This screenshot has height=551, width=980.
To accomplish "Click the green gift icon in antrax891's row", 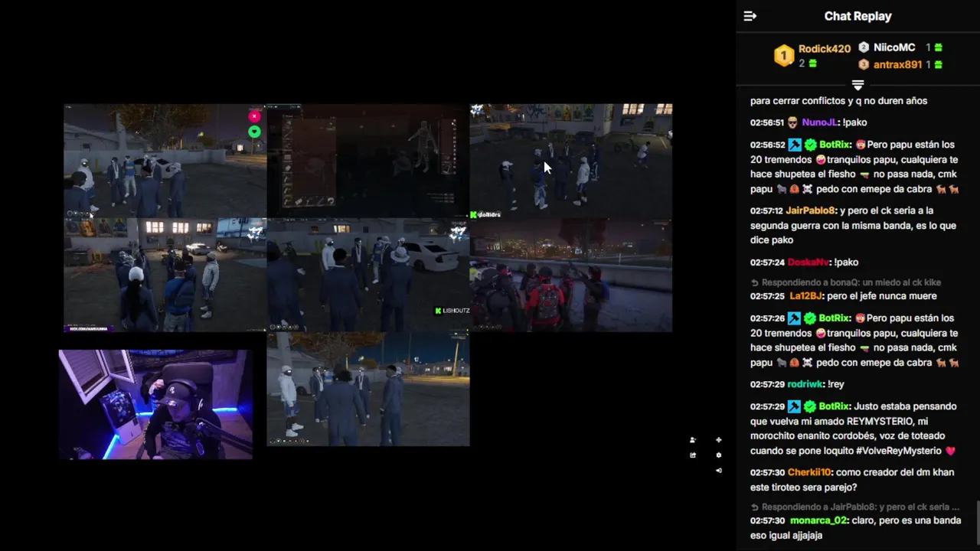I will [938, 64].
